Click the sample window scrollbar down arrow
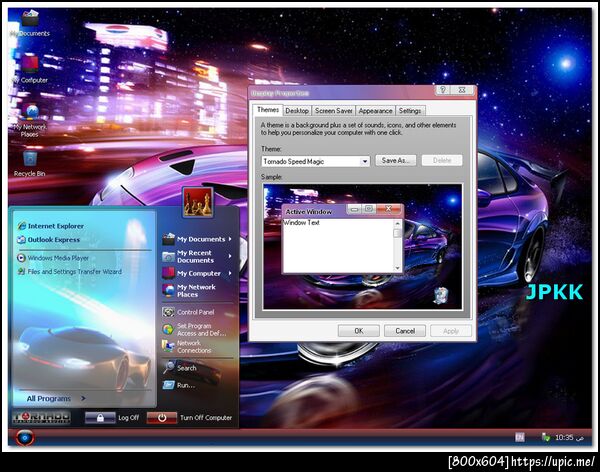Viewport: 600px width, 472px height. [398, 268]
